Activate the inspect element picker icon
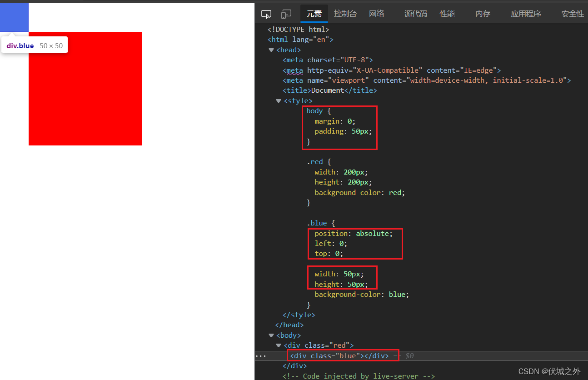The width and height of the screenshot is (588, 380). [266, 14]
